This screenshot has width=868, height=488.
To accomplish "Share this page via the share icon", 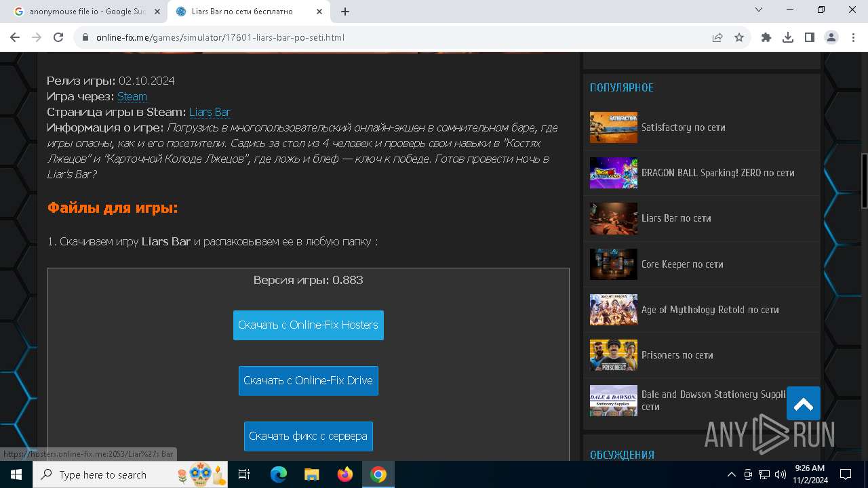I will [x=717, y=37].
